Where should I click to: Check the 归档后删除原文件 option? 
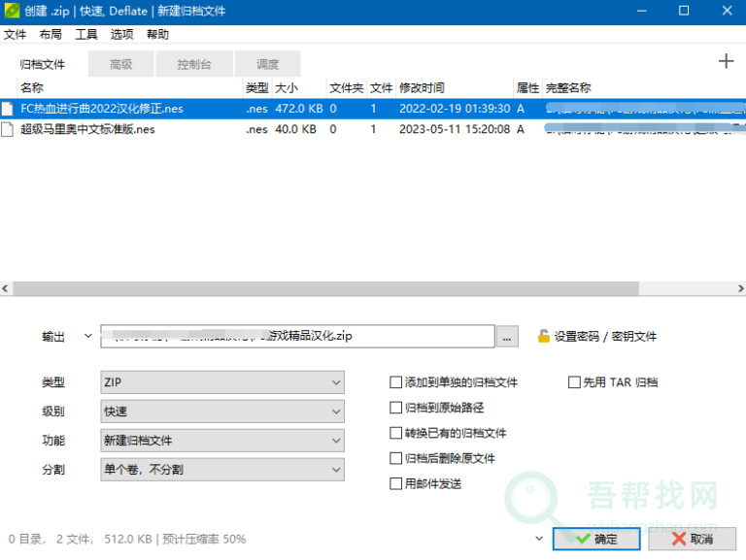[x=395, y=458]
